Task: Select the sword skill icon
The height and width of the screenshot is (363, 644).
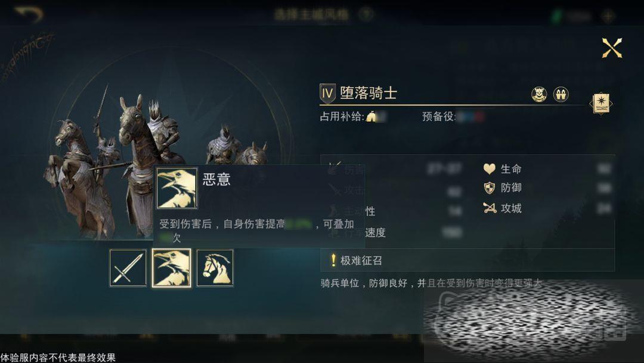Action: [128, 268]
